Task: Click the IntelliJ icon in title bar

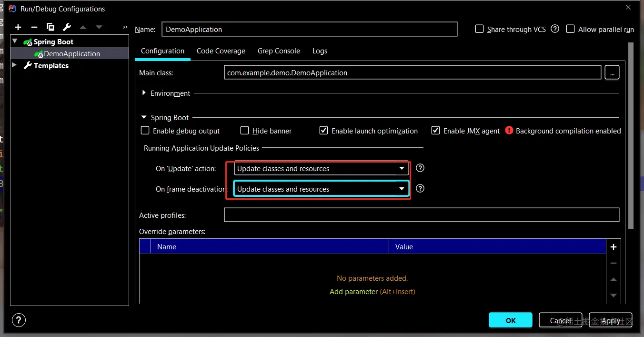Action: [13, 8]
